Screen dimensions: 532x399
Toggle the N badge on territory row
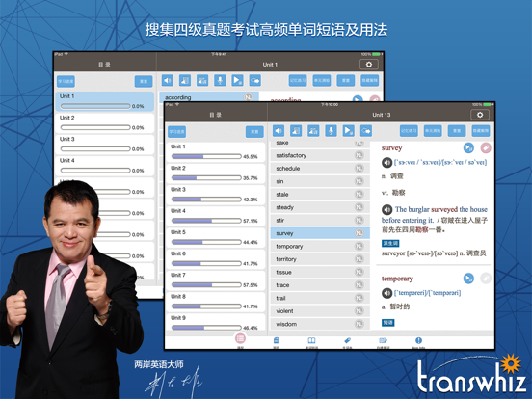pos(359,259)
